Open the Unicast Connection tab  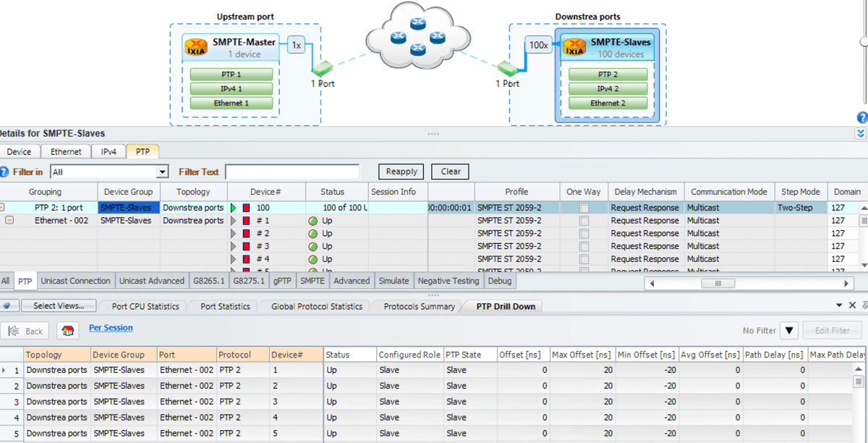[76, 281]
